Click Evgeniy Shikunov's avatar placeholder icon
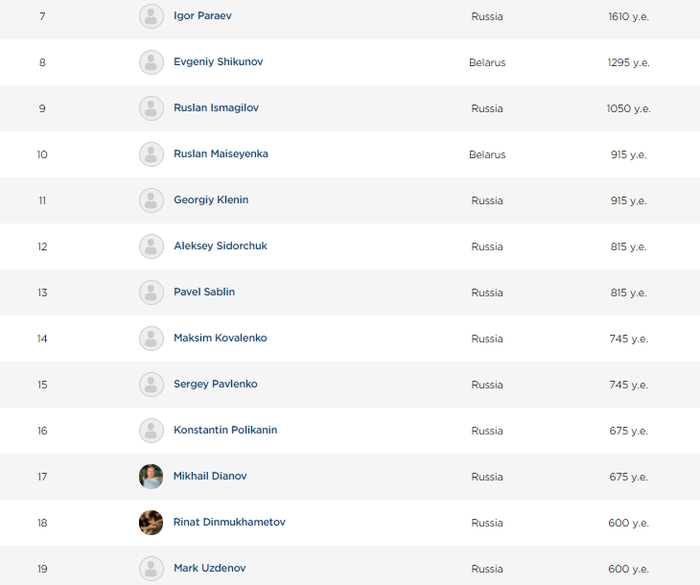700x585 pixels. (151, 62)
